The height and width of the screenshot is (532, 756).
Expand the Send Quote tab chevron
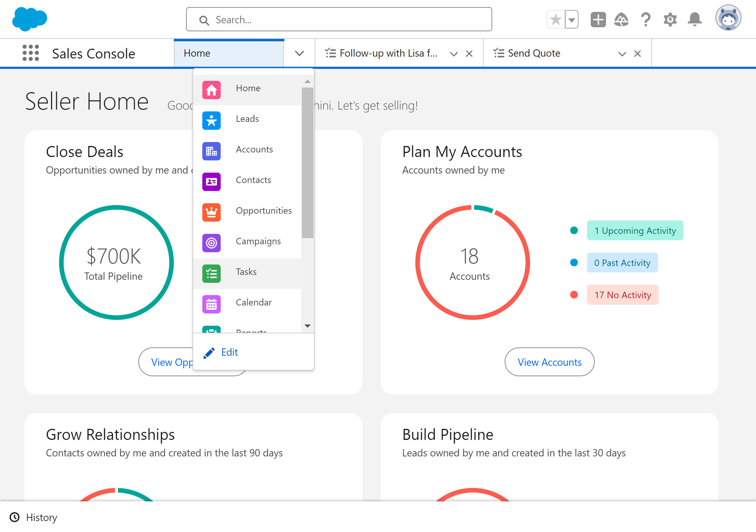tap(622, 54)
